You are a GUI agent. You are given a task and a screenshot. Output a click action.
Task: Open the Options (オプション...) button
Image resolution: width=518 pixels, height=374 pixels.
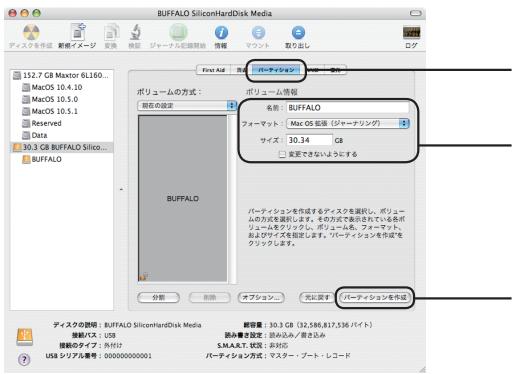pyautogui.click(x=261, y=297)
